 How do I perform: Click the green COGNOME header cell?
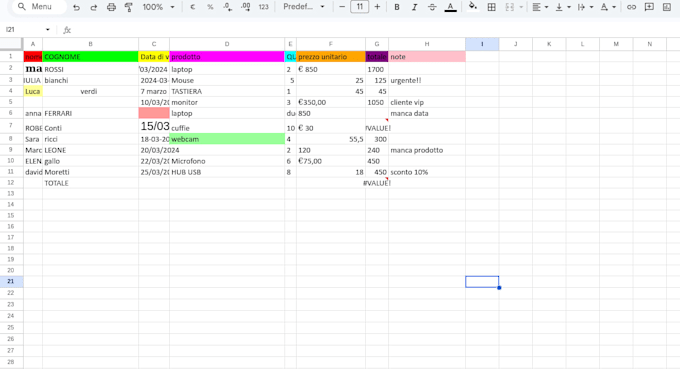(x=90, y=56)
